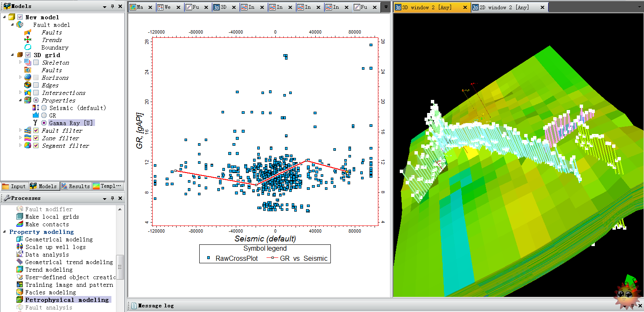Click the GR property log icon

[35, 115]
